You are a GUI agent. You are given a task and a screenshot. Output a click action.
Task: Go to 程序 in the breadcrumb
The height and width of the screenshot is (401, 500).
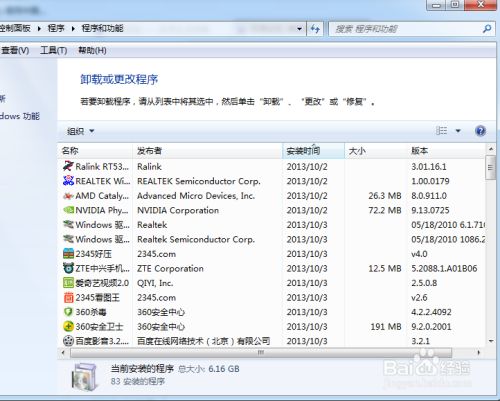[56, 28]
